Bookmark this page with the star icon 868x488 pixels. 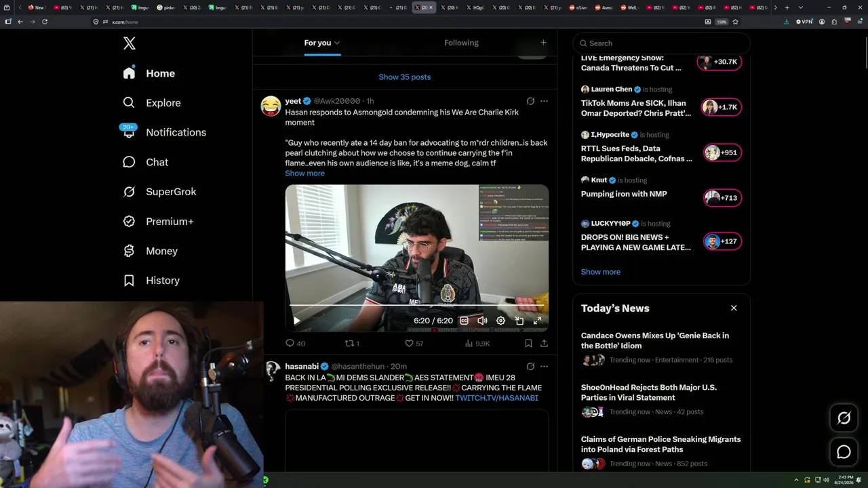[735, 22]
